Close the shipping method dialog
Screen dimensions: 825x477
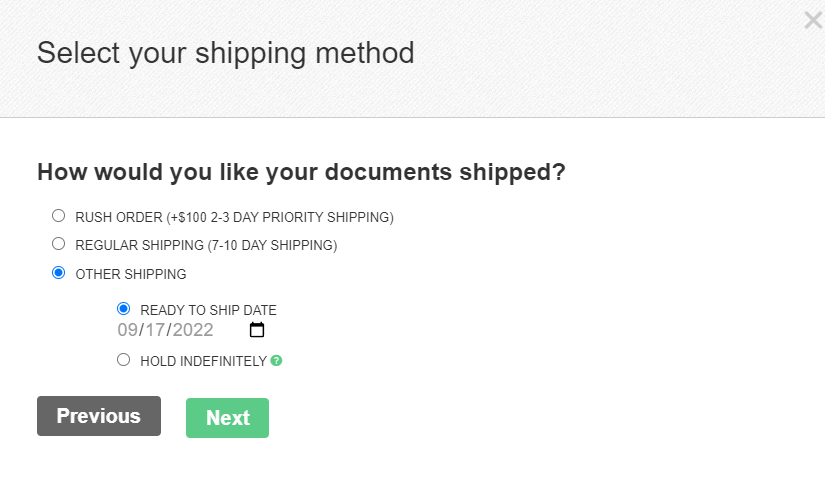click(x=813, y=21)
